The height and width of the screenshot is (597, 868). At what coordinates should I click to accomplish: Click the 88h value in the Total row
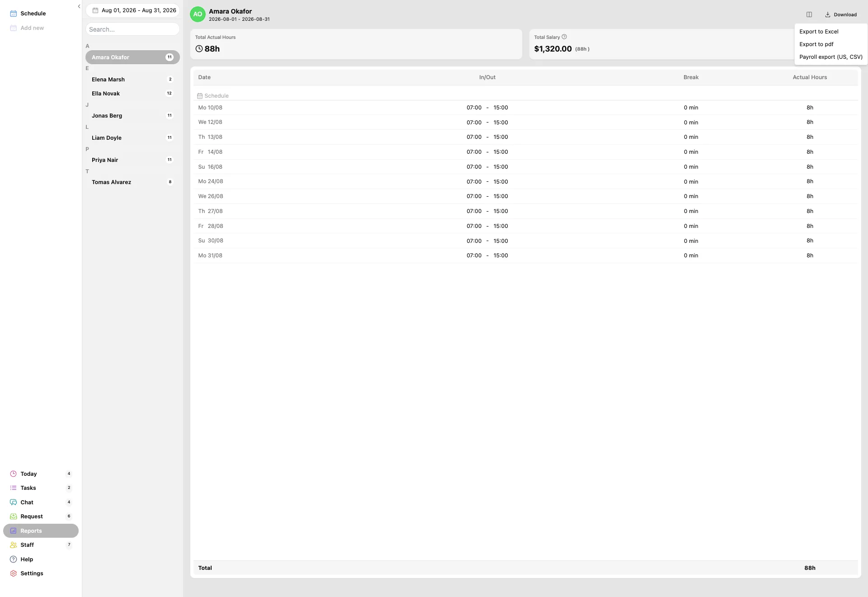[810, 568]
